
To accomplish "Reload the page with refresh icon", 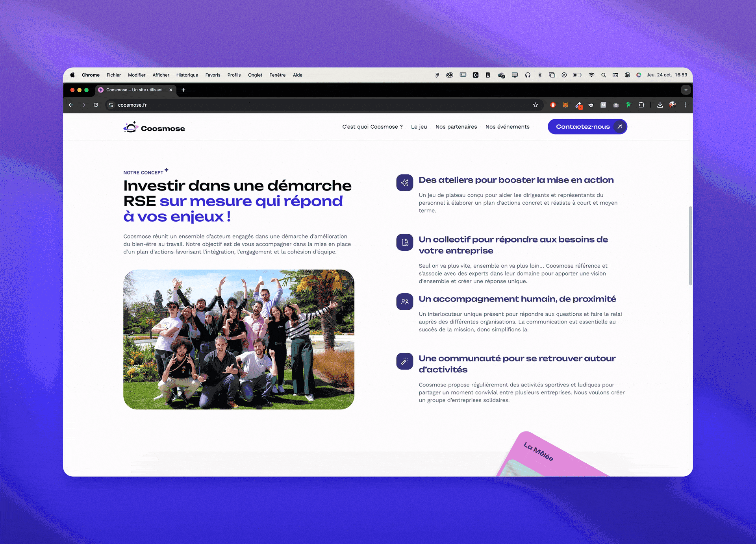I will 96,105.
